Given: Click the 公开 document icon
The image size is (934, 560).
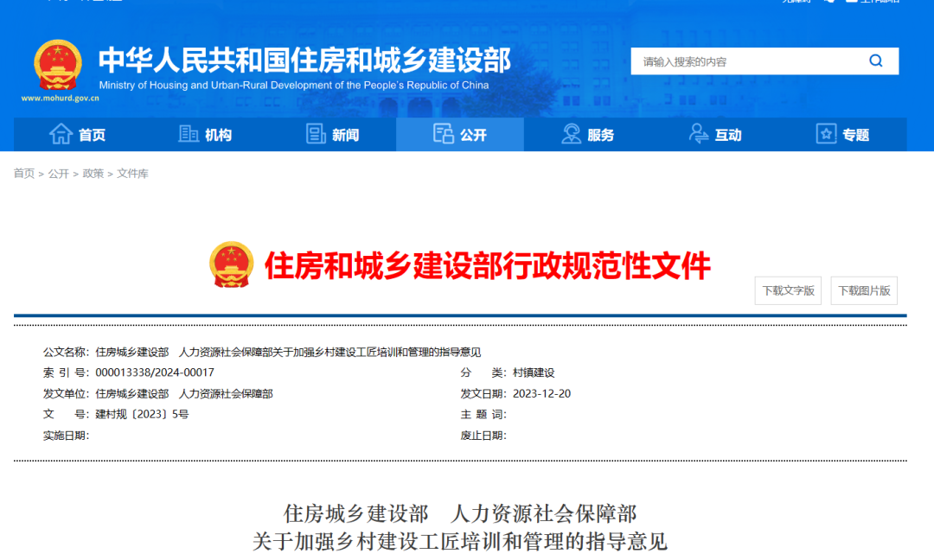Looking at the screenshot, I should point(443,134).
